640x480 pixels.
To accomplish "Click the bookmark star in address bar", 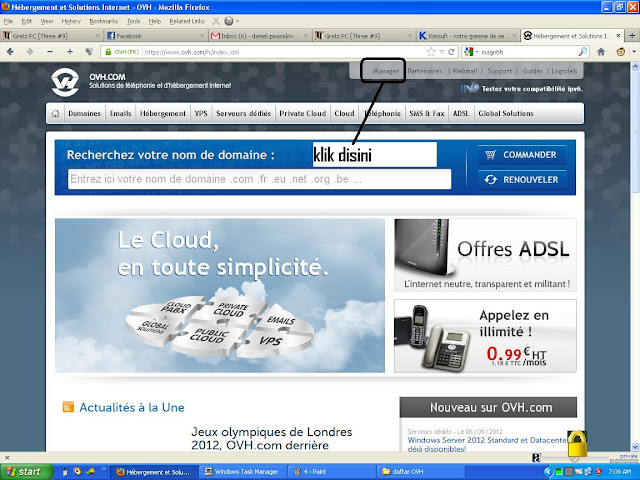I will pyautogui.click(x=431, y=52).
